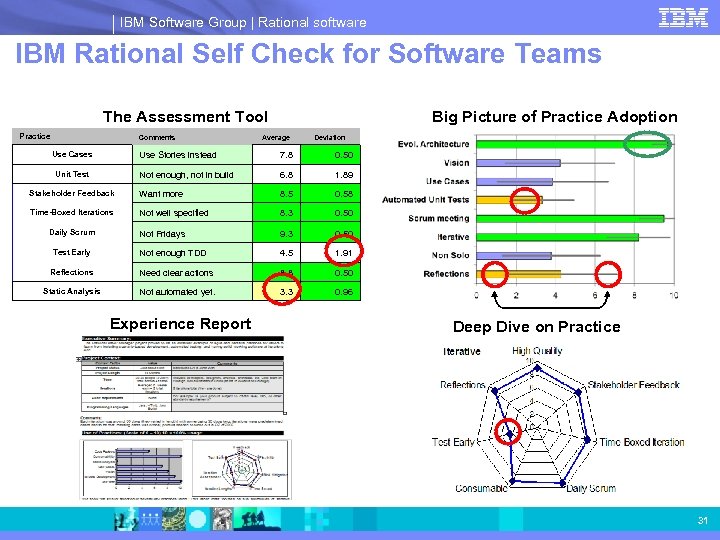Viewport: 720px width, 540px height.
Task: Click the High Quality data point on radar
Action: (538, 368)
